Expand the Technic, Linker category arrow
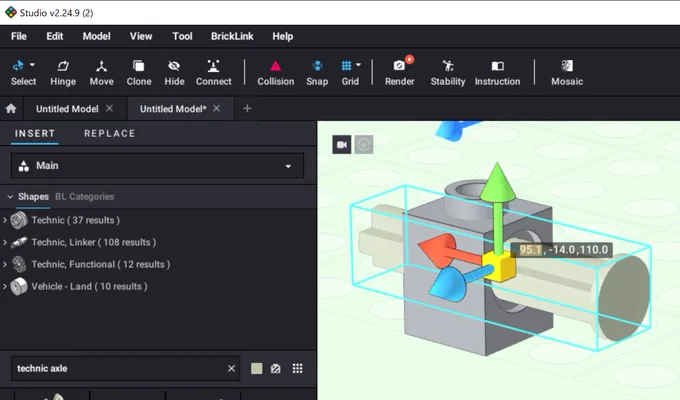Screen dimensions: 680x400 [x=5, y=242]
